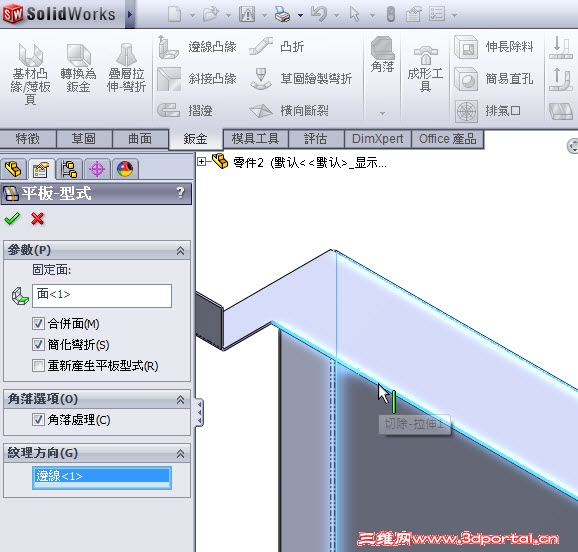
Task: Select the Miter Flange (斜接凸緣) tool
Action: [x=197, y=79]
